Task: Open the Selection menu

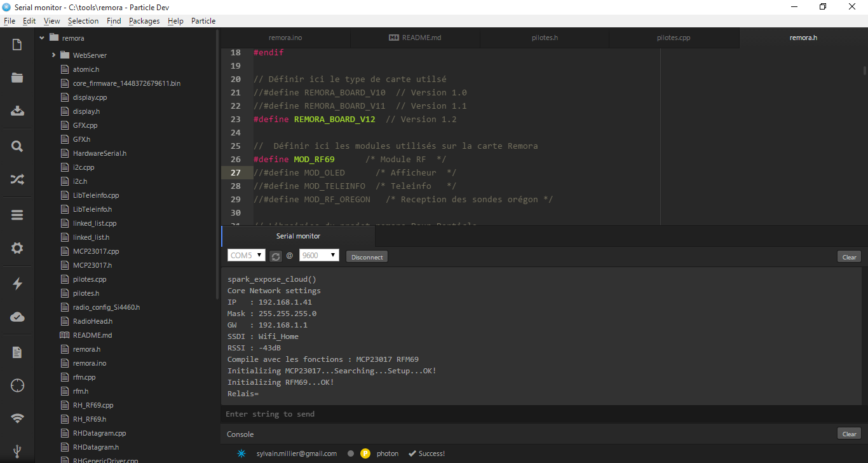Action: click(83, 21)
